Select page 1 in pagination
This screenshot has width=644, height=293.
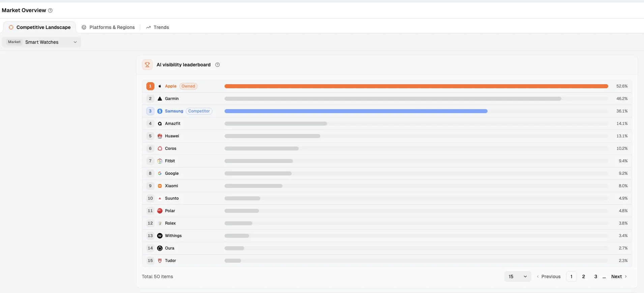(x=572, y=276)
